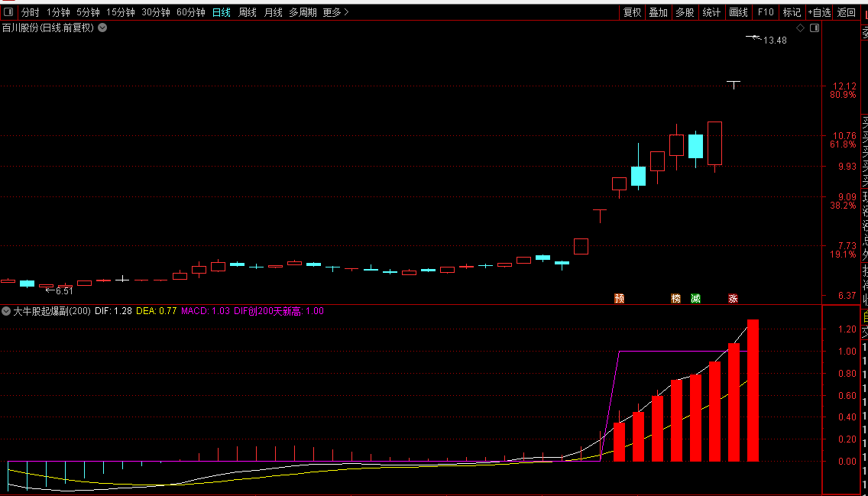
Task: Click the 复权 button
Action: pos(632,12)
